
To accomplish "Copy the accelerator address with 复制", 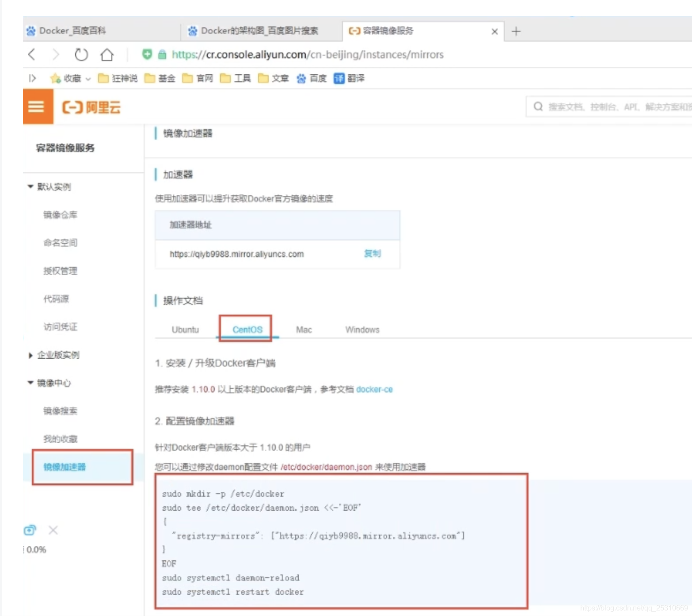I will (372, 254).
